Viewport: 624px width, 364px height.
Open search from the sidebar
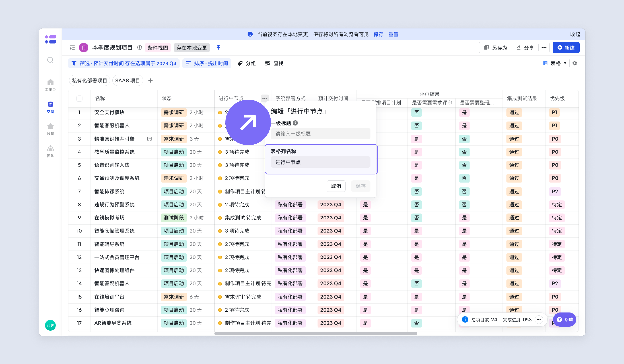50,60
